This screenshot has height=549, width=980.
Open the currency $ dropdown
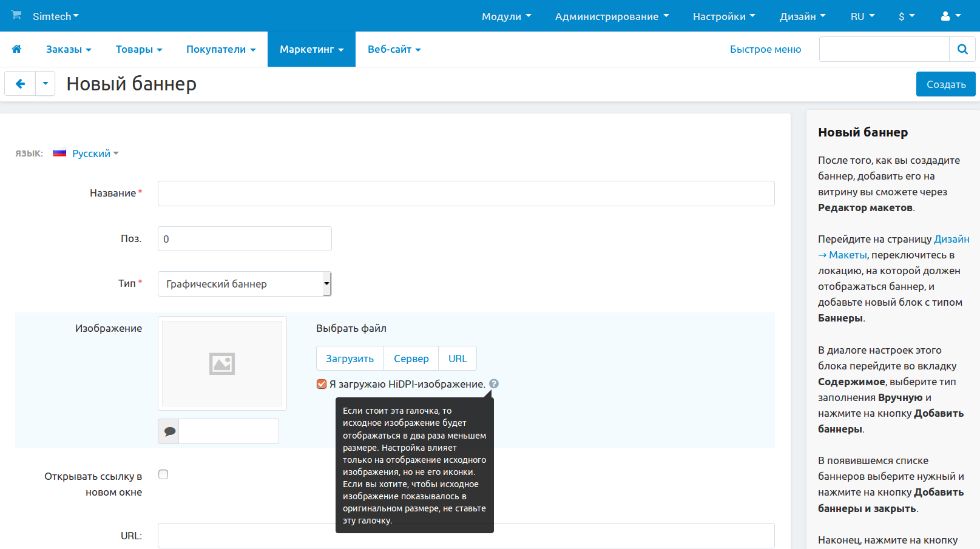coord(906,16)
